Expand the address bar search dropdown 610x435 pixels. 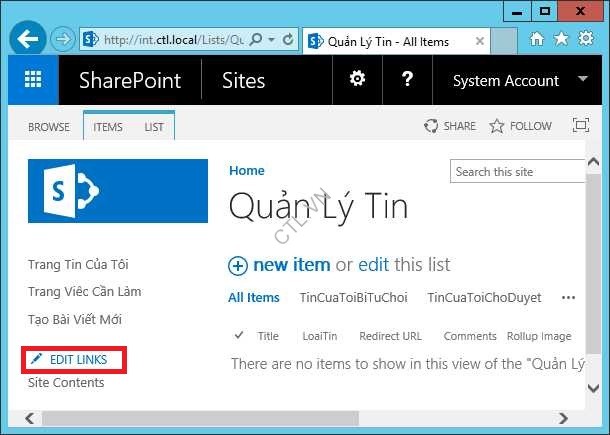(x=271, y=40)
